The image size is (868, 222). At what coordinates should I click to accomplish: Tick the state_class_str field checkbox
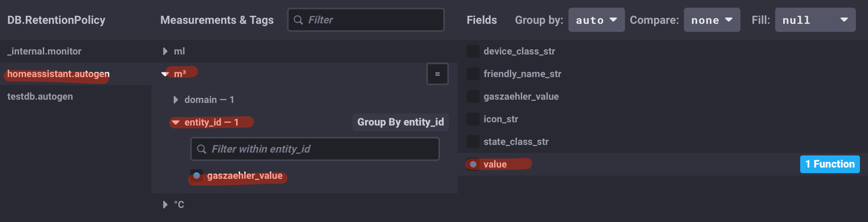(x=473, y=142)
